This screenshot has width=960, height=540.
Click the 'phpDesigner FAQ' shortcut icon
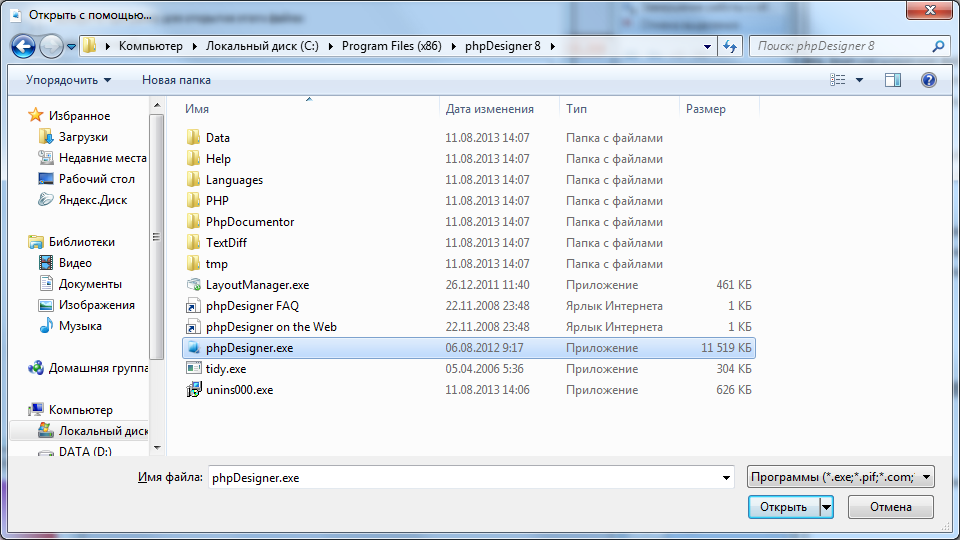(x=193, y=306)
